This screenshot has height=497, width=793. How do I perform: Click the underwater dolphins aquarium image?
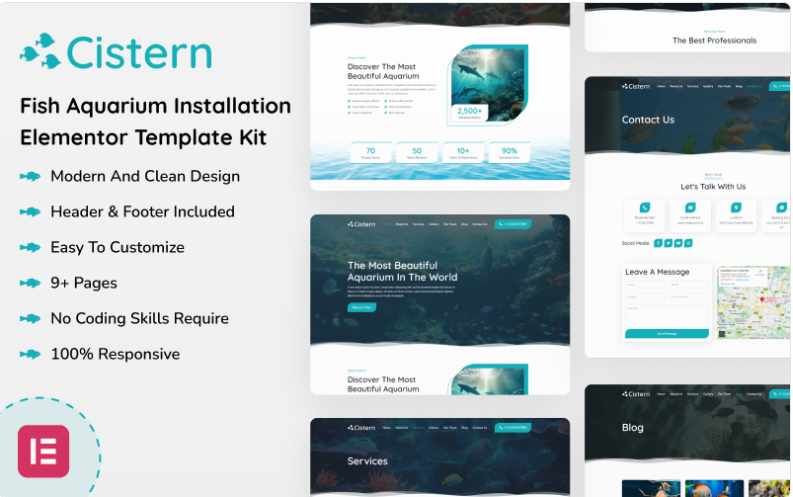pos(488,83)
